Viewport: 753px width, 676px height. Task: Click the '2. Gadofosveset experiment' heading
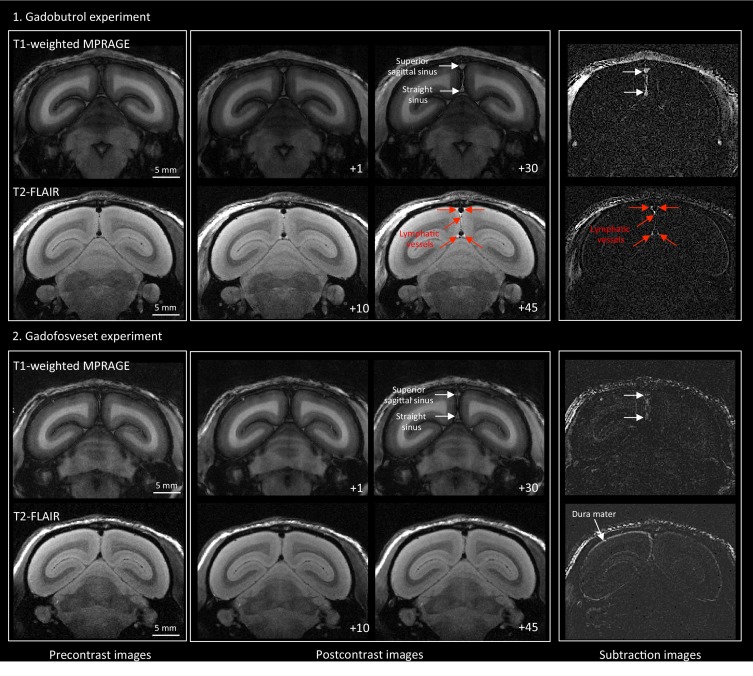coord(87,336)
